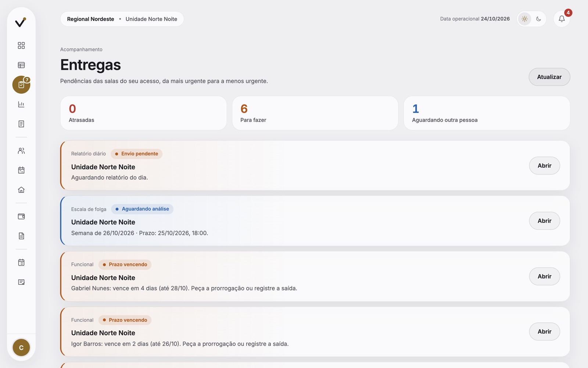Click text 'Aguardando relatório do dia.'
The image size is (588, 368).
110,177
